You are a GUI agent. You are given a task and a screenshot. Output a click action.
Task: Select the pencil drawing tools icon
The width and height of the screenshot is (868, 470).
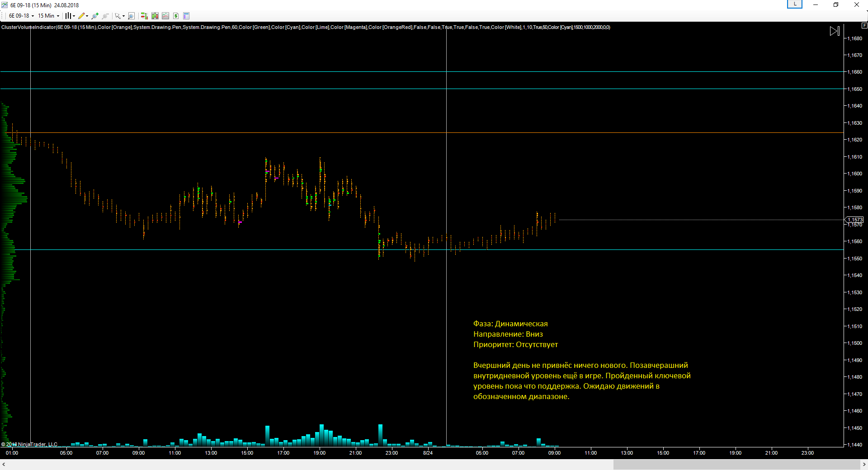click(x=81, y=16)
